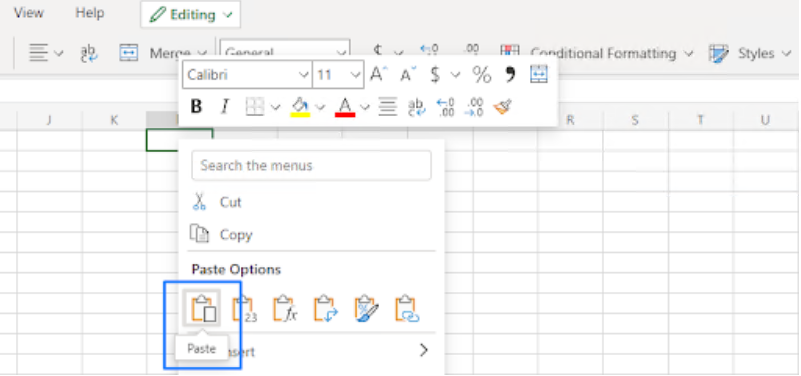Select column T header

point(700,120)
